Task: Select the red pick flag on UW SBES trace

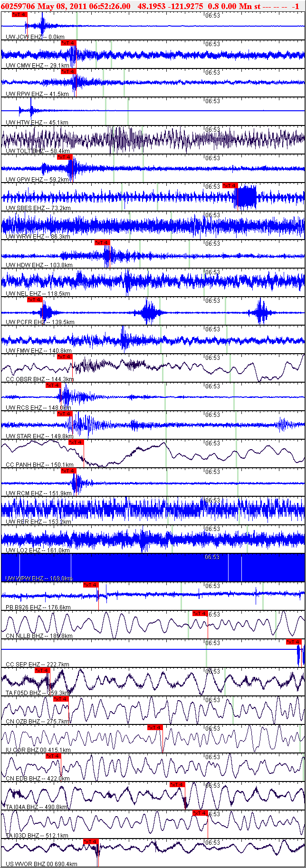Action: [x=230, y=186]
